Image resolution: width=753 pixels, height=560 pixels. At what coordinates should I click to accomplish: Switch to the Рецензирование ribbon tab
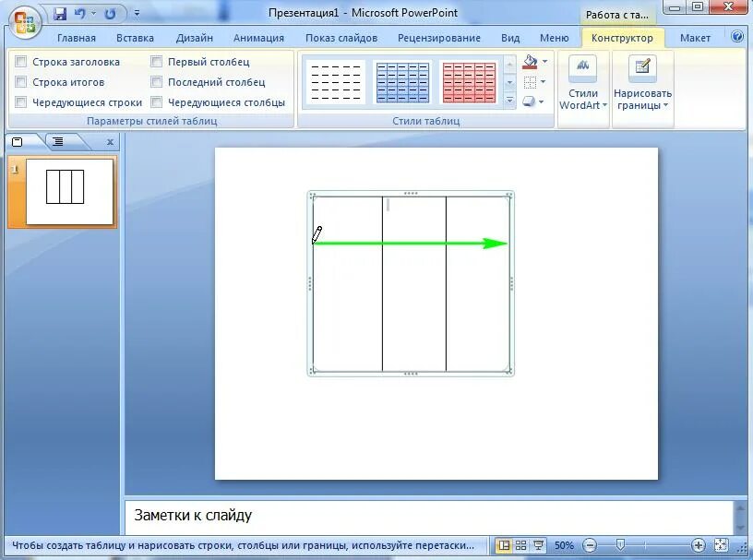click(x=439, y=38)
